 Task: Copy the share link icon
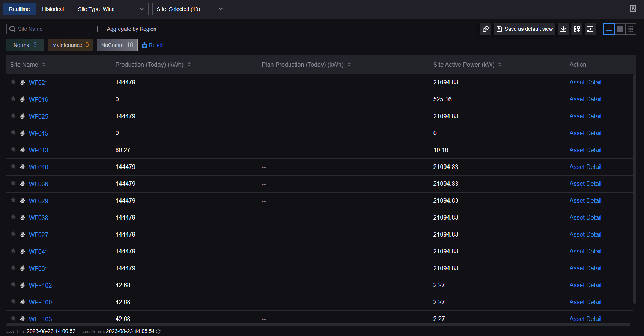(486, 29)
